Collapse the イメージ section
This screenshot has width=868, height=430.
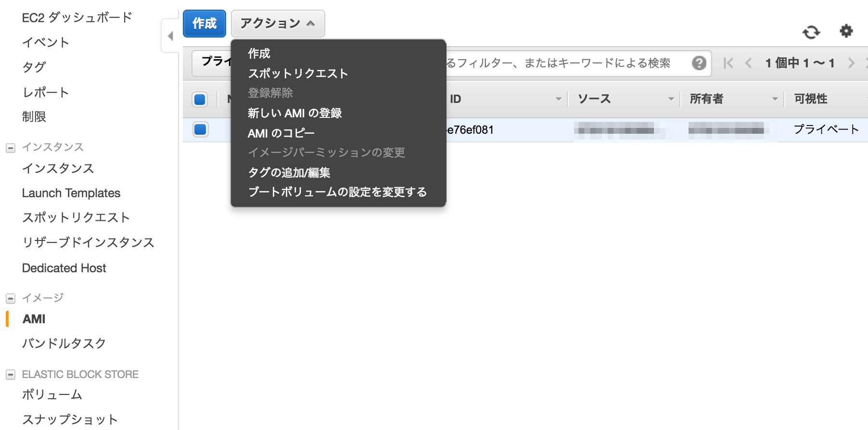(11, 298)
